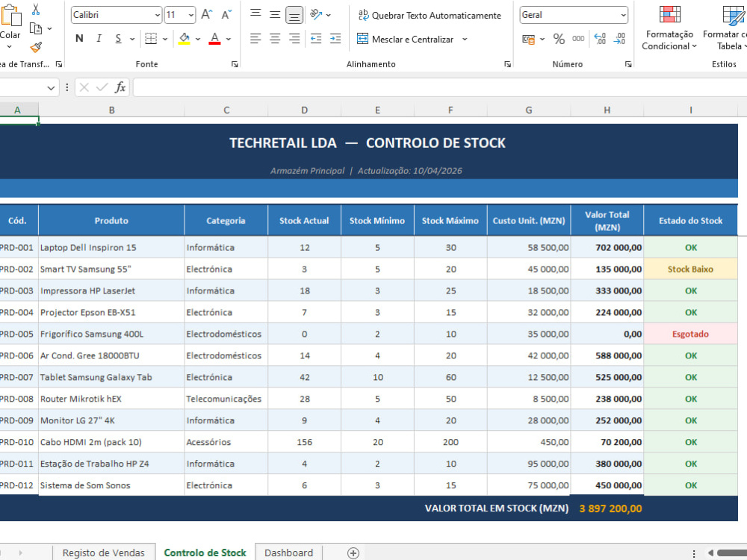The width and height of the screenshot is (747, 560).
Task: Increase font size with the large A icon
Action: click(206, 15)
